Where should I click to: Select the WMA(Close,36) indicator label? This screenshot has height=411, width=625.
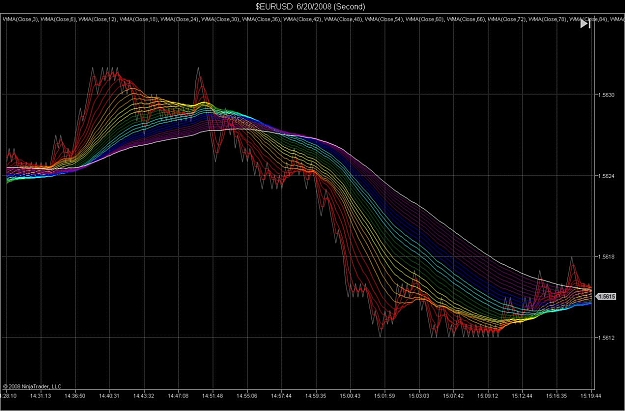coord(261,19)
